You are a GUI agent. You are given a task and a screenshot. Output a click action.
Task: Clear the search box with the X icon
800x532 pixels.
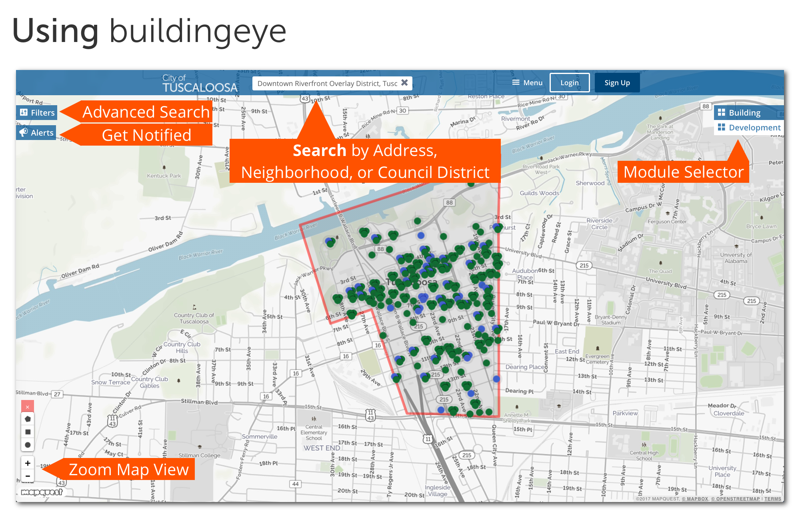[404, 83]
